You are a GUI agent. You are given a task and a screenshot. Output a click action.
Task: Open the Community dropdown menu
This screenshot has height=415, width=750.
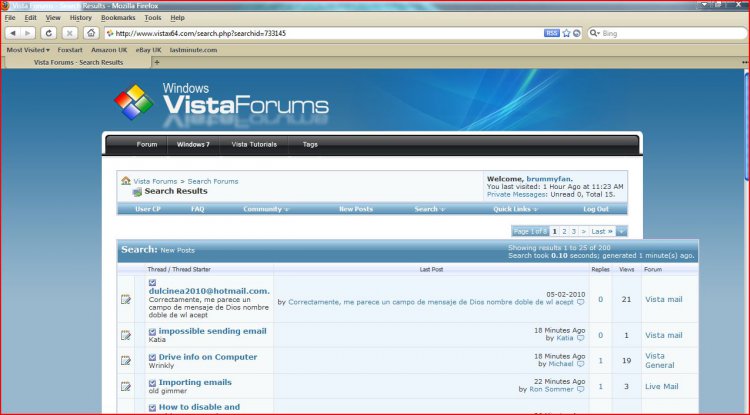pos(266,209)
